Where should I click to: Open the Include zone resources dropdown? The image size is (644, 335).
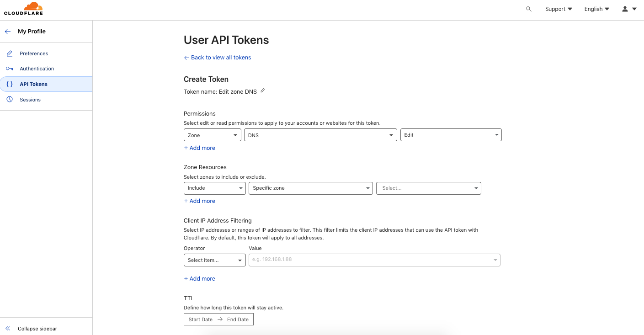[x=215, y=188]
